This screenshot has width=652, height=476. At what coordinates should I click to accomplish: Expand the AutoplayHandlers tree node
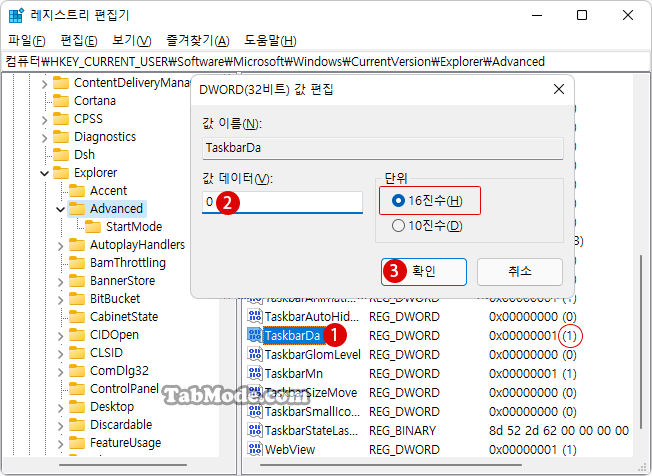[61, 246]
